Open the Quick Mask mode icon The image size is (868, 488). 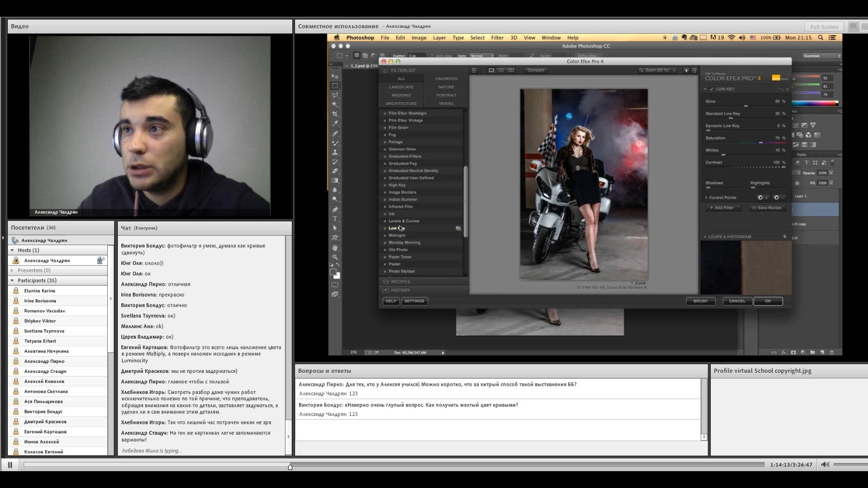coord(335,285)
